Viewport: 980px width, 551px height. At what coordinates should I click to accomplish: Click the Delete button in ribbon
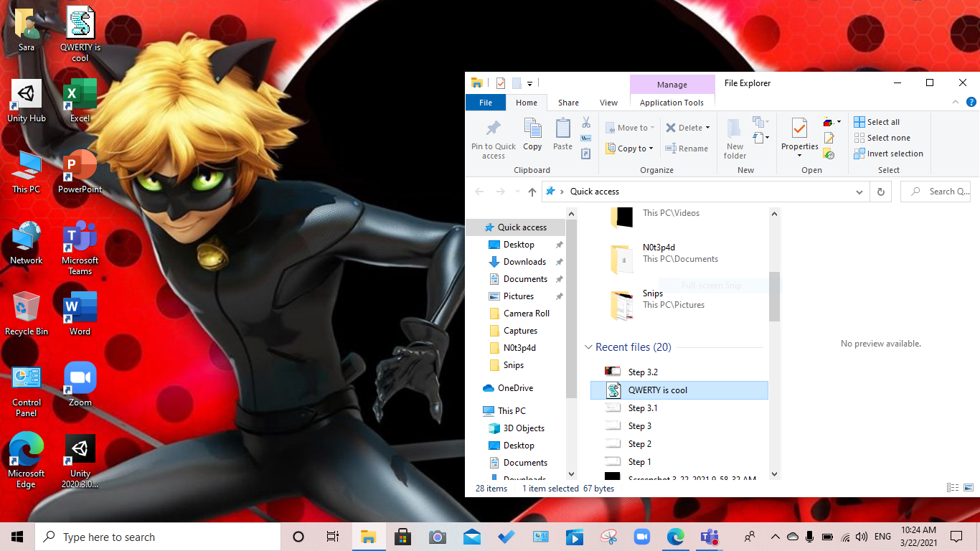point(683,128)
